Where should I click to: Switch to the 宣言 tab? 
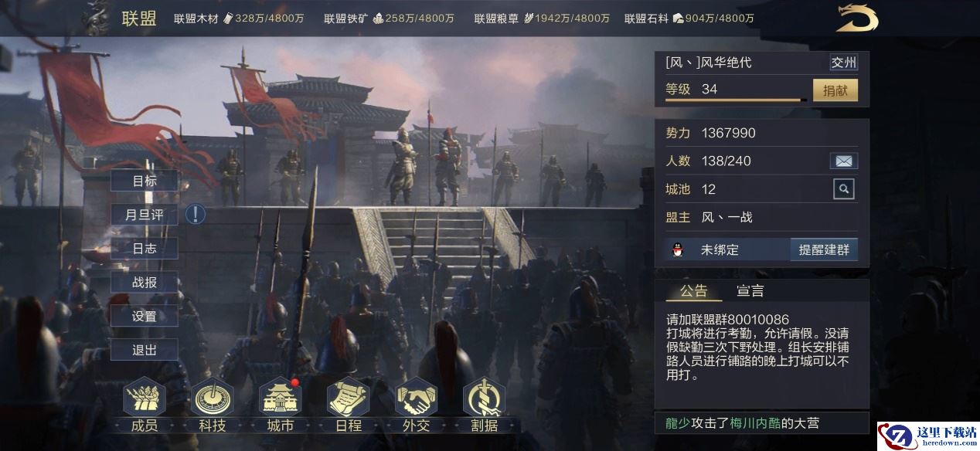coord(750,291)
